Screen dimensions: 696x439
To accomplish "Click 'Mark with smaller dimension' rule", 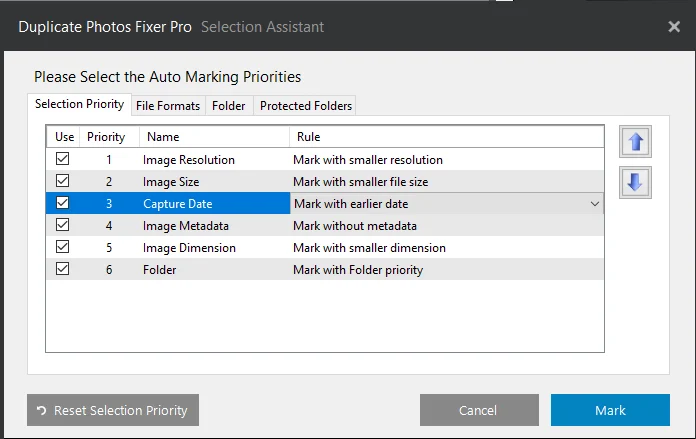I will (369, 248).
